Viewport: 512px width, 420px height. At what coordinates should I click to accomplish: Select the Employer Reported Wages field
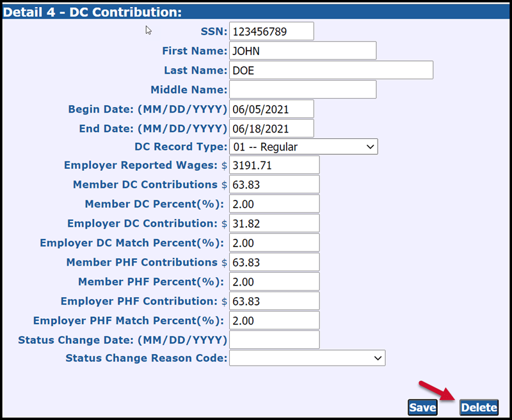(x=274, y=165)
